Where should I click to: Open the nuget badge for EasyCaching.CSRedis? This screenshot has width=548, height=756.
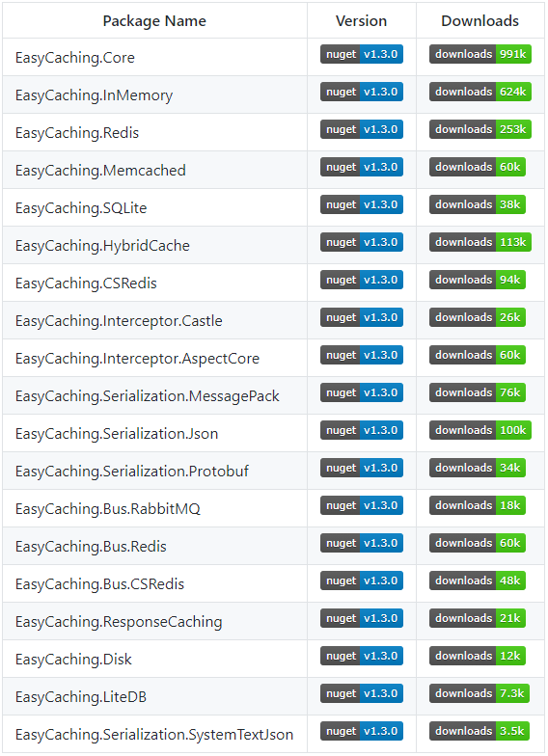coord(361,280)
